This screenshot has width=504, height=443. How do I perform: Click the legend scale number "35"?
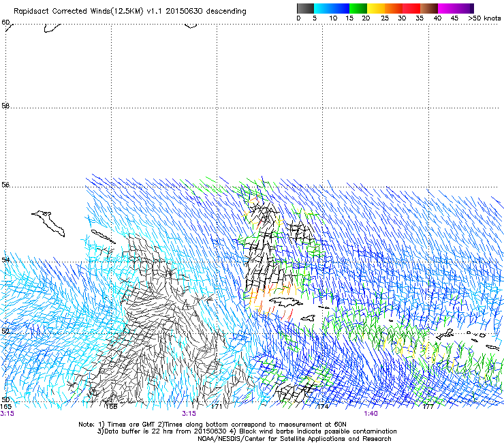tap(420, 18)
